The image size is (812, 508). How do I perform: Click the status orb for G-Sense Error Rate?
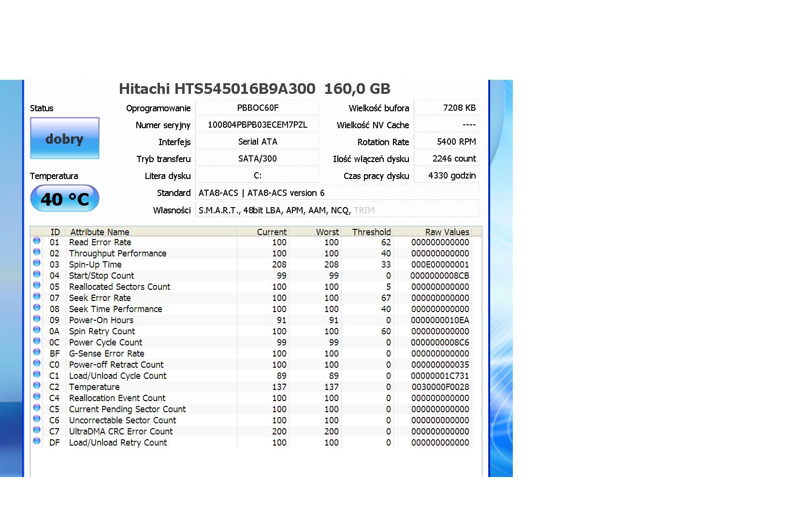(37, 352)
